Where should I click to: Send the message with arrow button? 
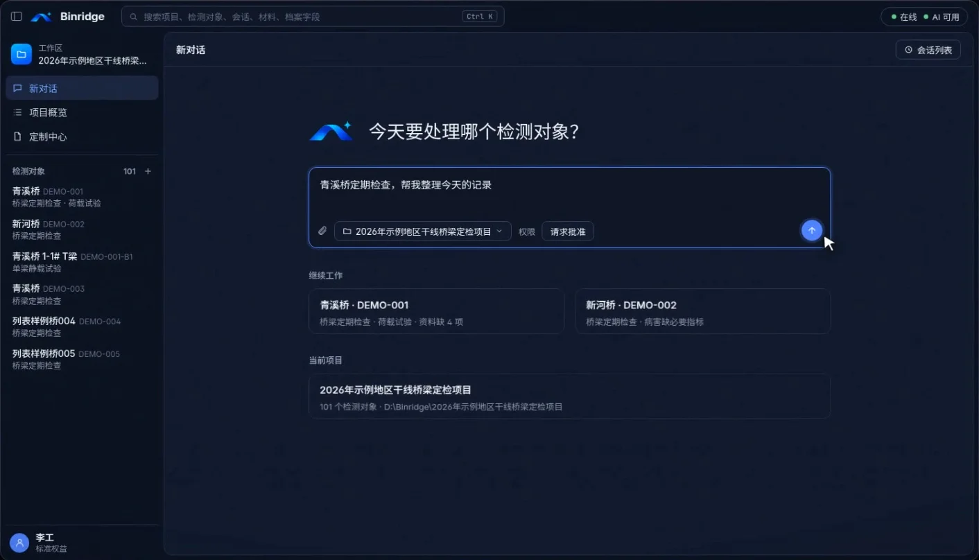[812, 231]
